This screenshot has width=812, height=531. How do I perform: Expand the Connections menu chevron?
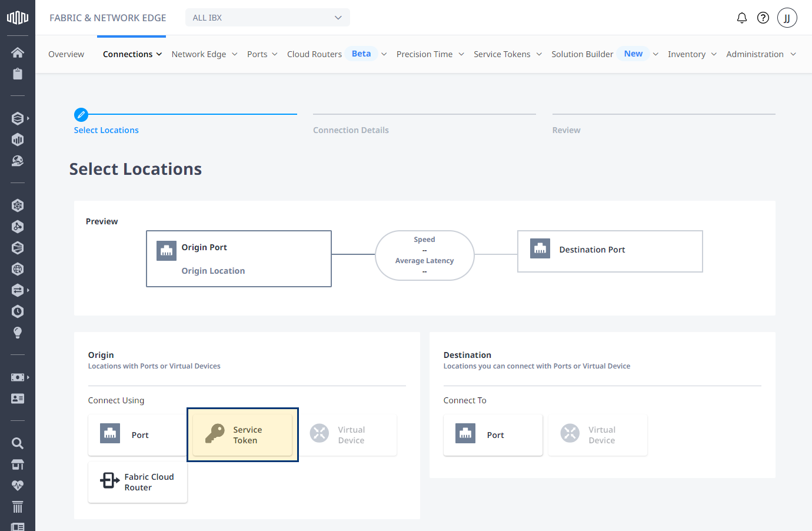[159, 54]
